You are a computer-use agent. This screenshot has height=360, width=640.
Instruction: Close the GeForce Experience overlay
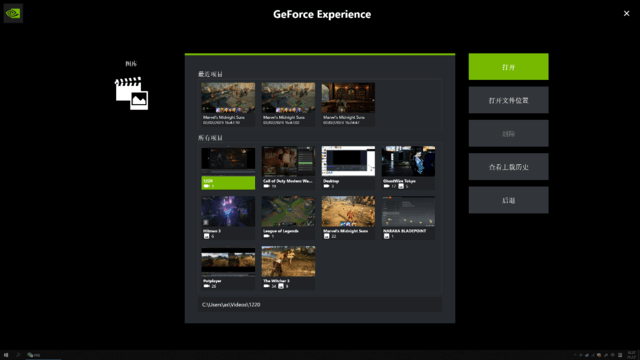tap(627, 13)
